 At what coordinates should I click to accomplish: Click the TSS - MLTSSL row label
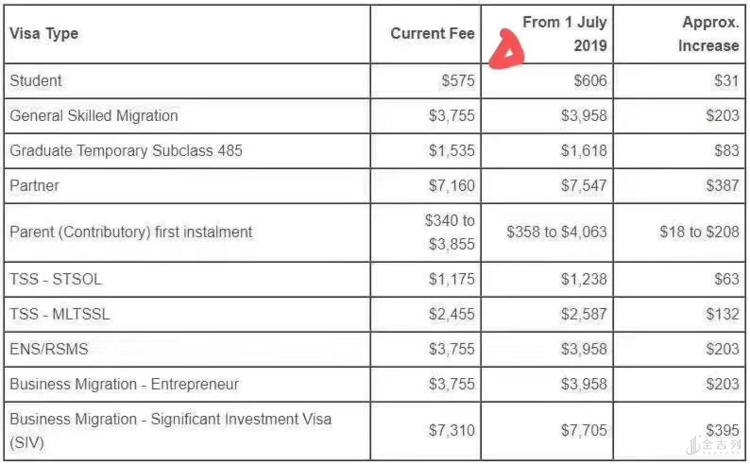click(x=60, y=314)
